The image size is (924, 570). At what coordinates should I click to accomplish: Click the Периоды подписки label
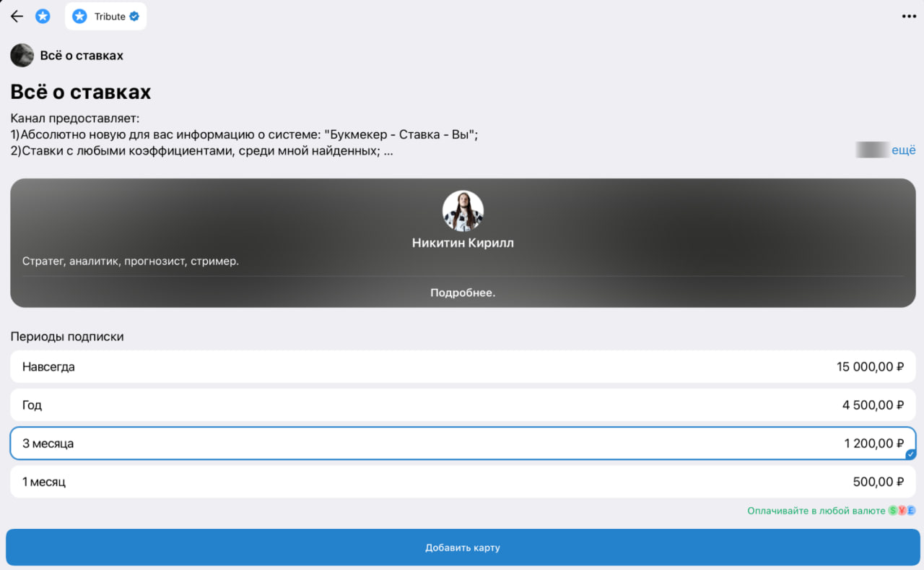point(67,337)
